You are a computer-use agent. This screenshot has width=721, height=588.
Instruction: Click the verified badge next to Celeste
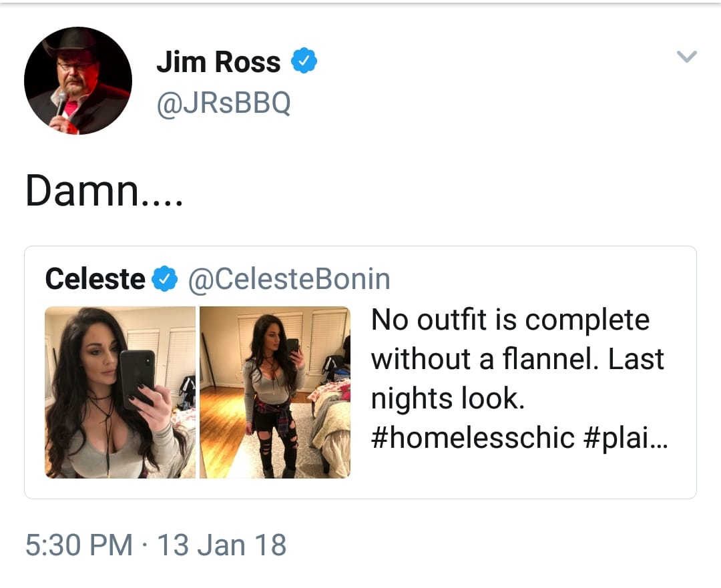tap(165, 278)
